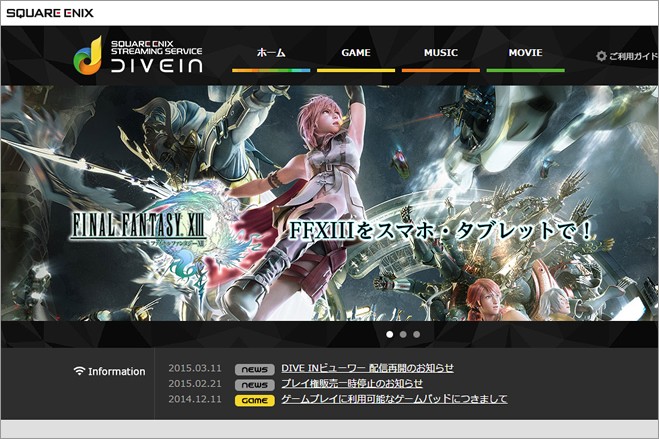Open ゲームプレイに利用可能なゲームパッドにつきまして link
This screenshot has height=439, width=659.
point(394,399)
